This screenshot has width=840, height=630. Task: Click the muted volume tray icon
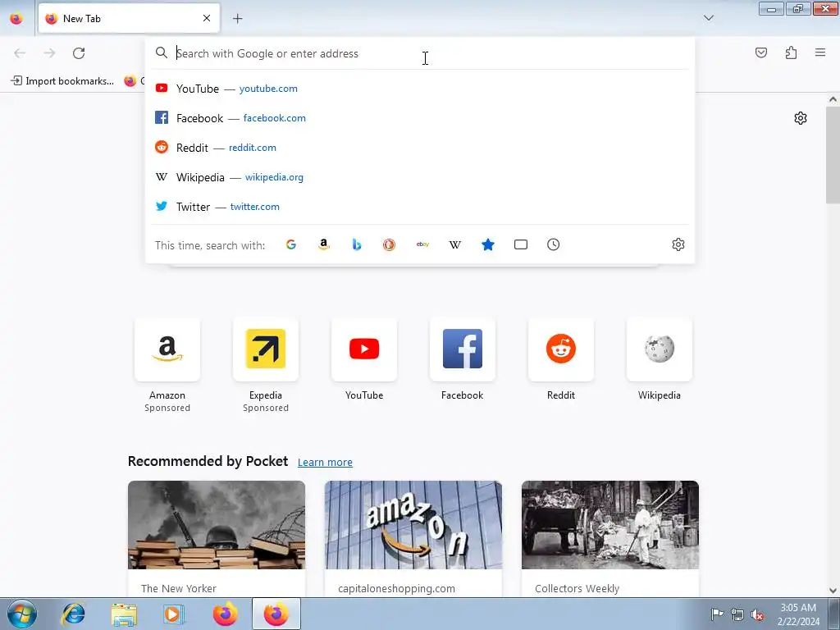pos(757,614)
